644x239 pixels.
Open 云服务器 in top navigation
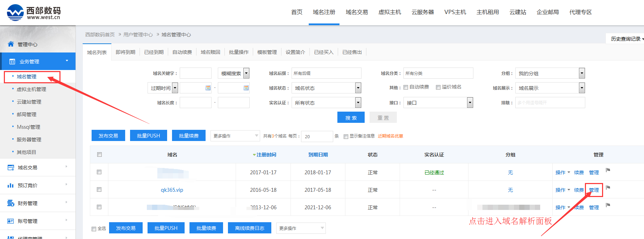point(422,12)
